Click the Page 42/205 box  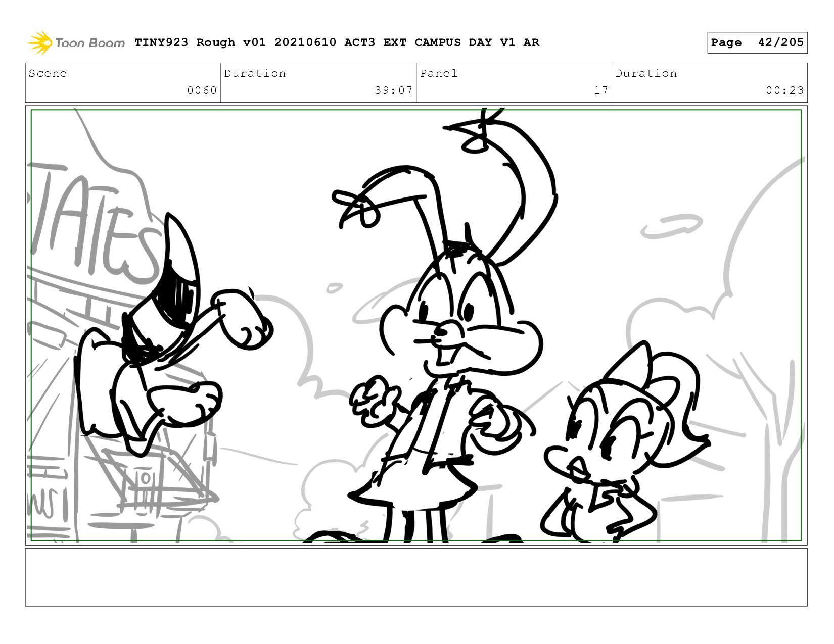[x=757, y=42]
